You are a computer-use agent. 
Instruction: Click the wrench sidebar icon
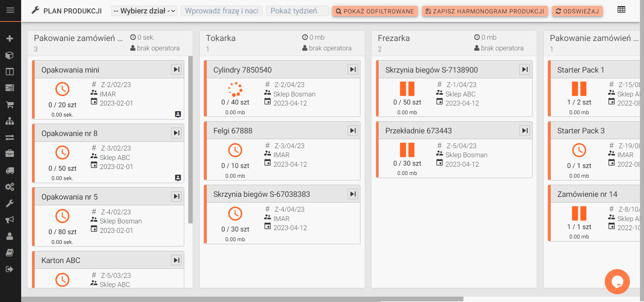pyautogui.click(x=10, y=203)
